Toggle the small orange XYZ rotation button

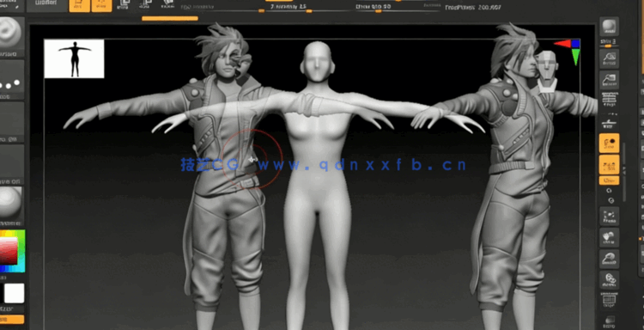click(x=609, y=180)
